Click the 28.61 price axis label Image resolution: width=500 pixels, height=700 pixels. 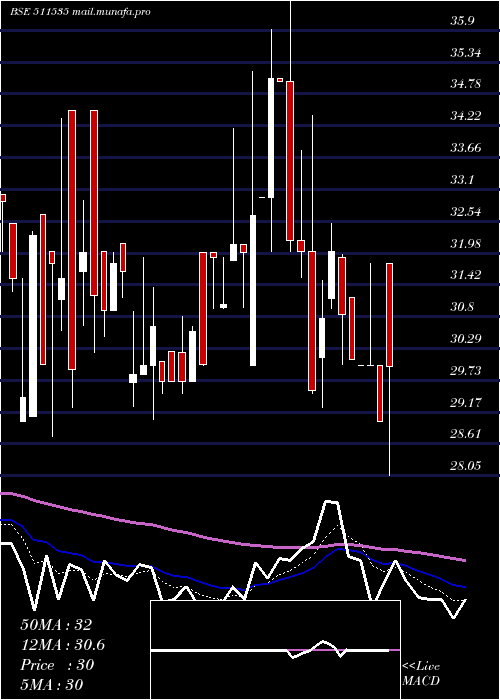466,433
